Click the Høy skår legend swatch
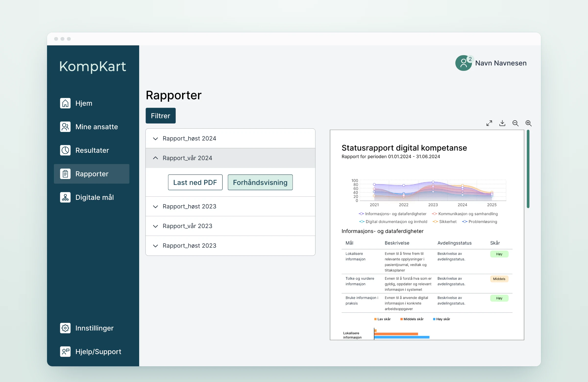The height and width of the screenshot is (382, 588). [434, 319]
